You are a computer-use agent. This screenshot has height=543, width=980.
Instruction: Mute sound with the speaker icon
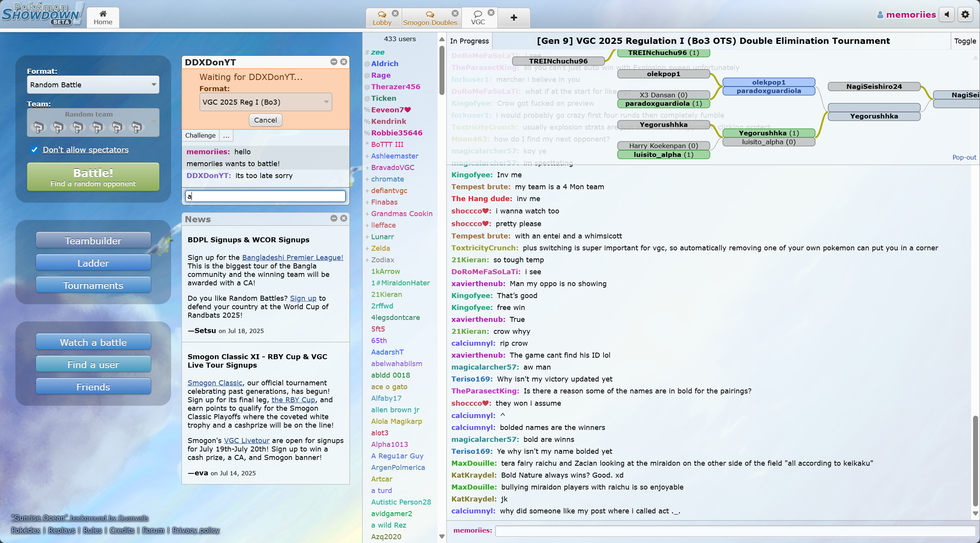click(x=947, y=15)
